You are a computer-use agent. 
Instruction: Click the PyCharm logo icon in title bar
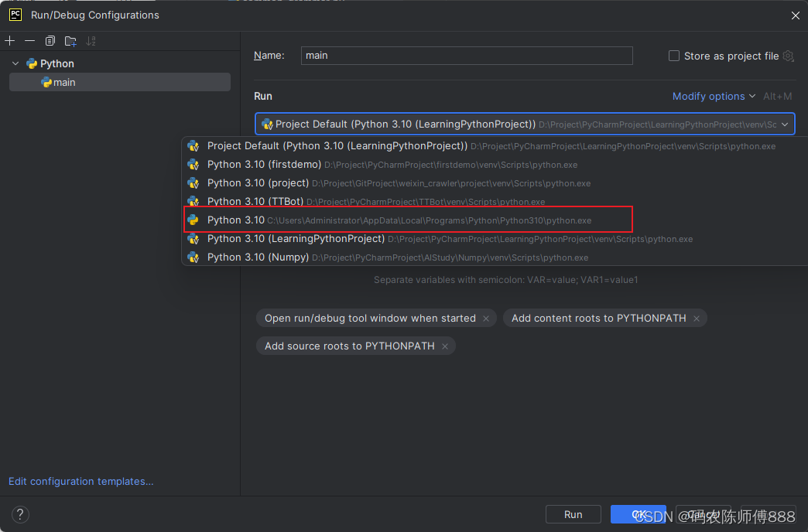click(15, 15)
